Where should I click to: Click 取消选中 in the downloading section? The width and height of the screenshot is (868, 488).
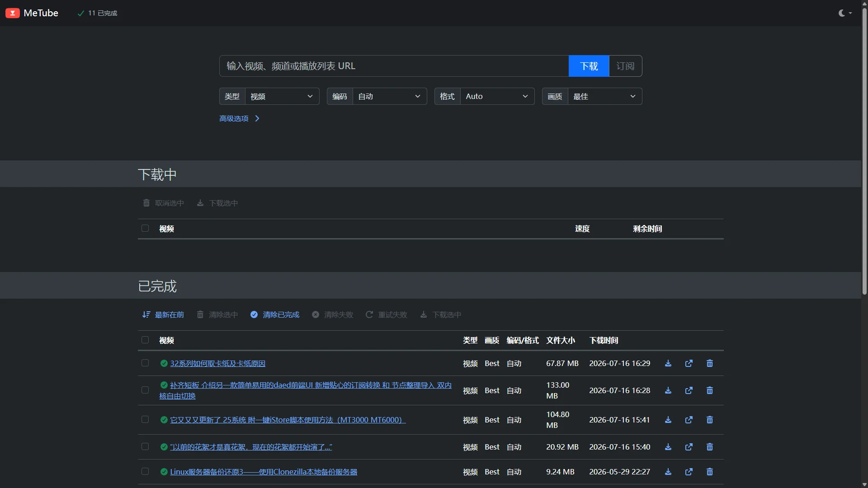click(164, 203)
